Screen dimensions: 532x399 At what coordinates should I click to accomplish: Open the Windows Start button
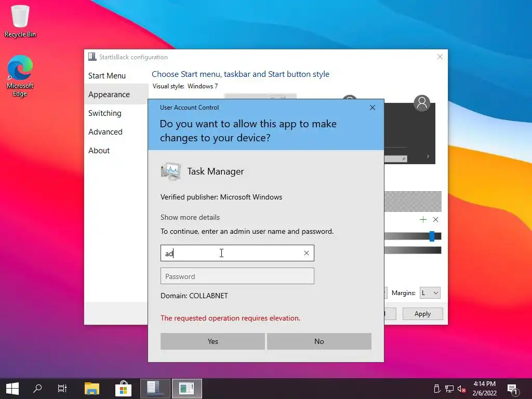pyautogui.click(x=12, y=389)
